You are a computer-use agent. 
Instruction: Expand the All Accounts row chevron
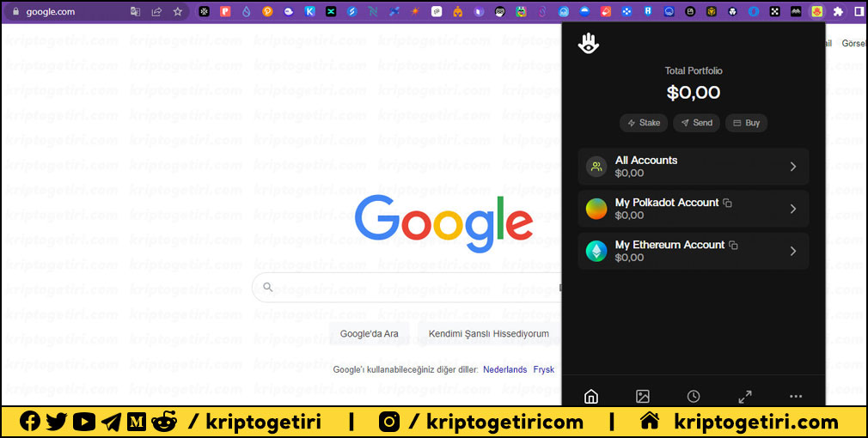click(793, 167)
